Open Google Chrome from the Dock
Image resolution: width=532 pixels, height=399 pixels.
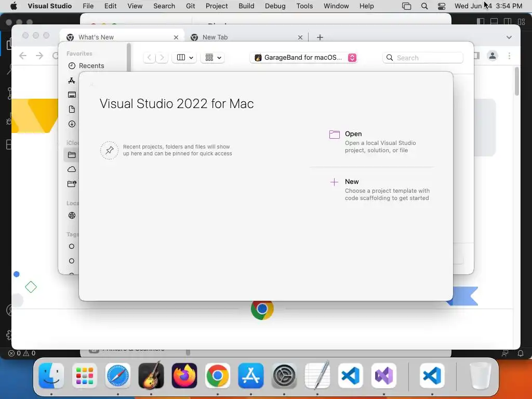click(x=218, y=376)
